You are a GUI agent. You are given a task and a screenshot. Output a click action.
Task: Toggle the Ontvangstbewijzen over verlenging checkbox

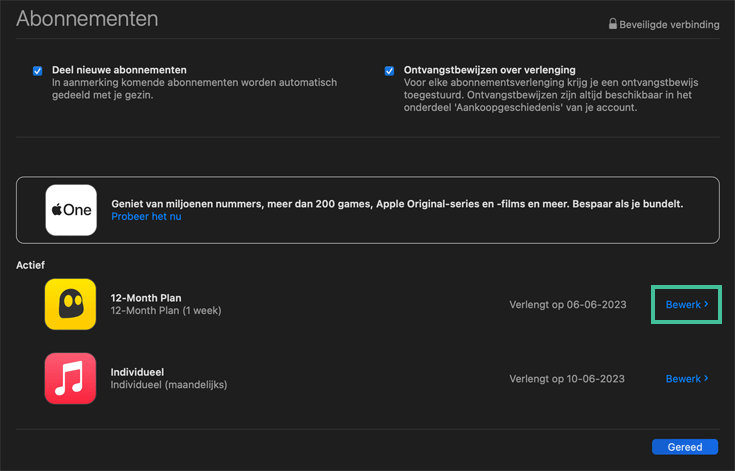point(389,71)
